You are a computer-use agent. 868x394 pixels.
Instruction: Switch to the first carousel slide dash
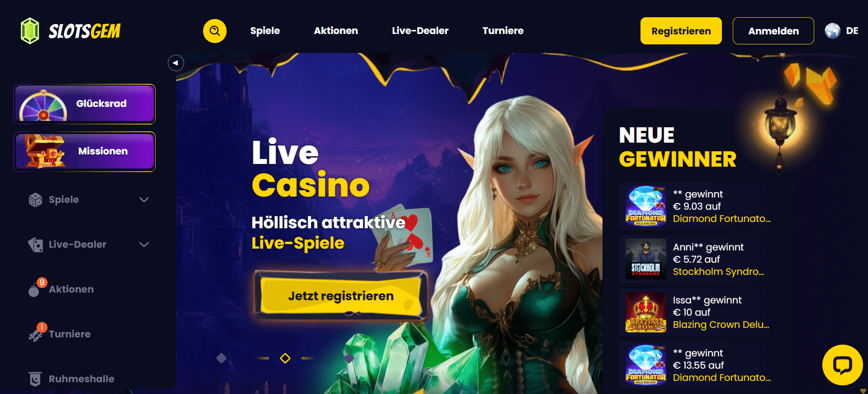pos(263,358)
